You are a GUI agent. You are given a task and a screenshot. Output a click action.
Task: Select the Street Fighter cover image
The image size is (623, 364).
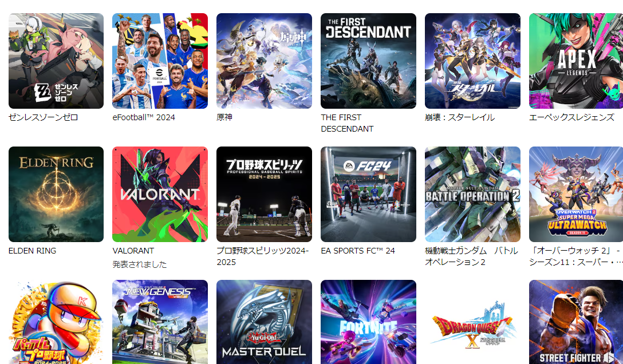(x=576, y=322)
